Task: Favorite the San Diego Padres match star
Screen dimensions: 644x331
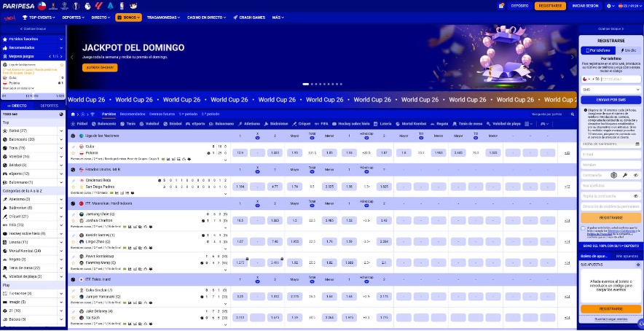Action: coord(74,187)
